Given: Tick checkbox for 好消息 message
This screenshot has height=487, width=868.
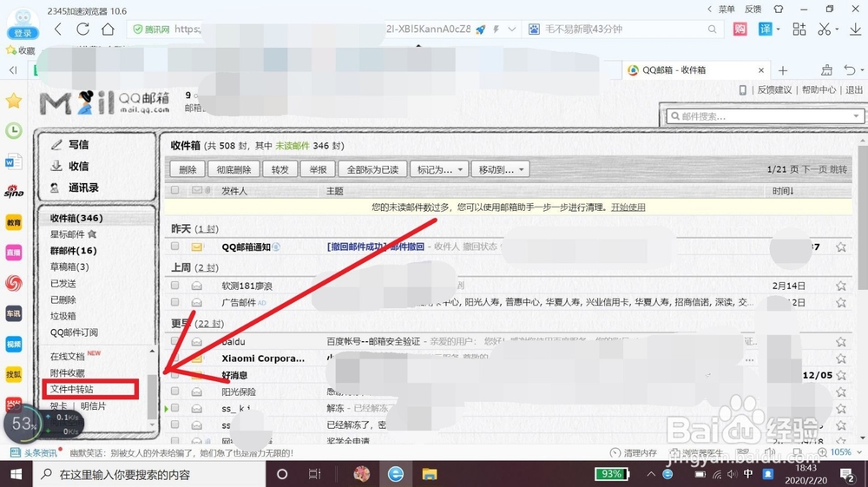Looking at the screenshot, I should [x=175, y=375].
